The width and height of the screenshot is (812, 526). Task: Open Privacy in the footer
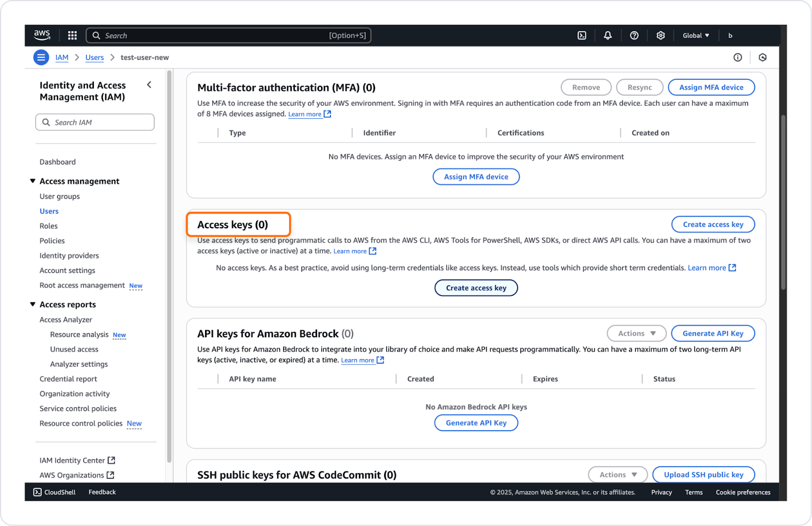click(661, 492)
